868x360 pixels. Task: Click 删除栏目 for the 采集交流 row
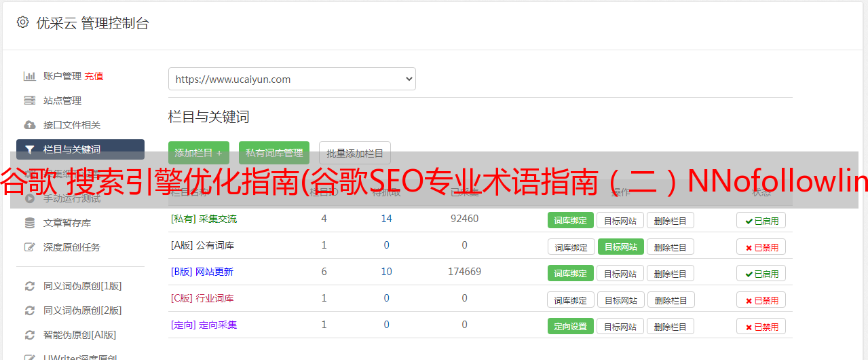671,220
